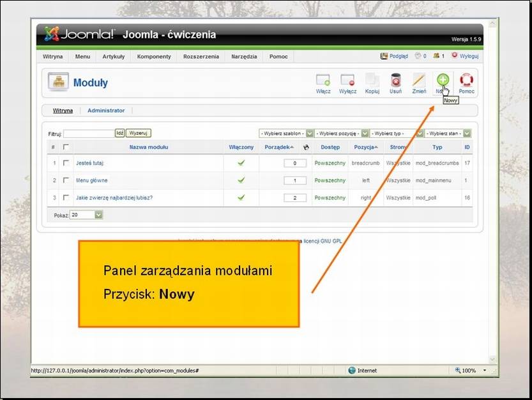
Task: Open the Wybierz stan dropdown
Action: coord(448,134)
